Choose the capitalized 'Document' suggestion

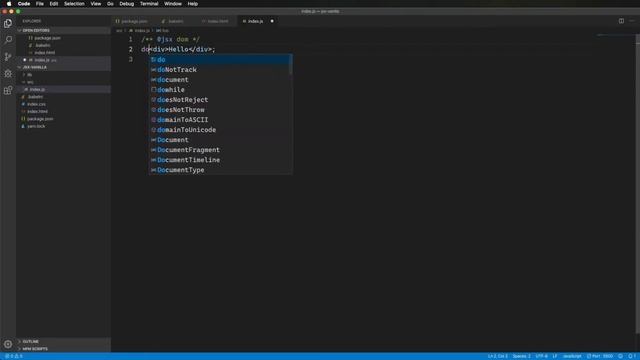tap(220, 140)
